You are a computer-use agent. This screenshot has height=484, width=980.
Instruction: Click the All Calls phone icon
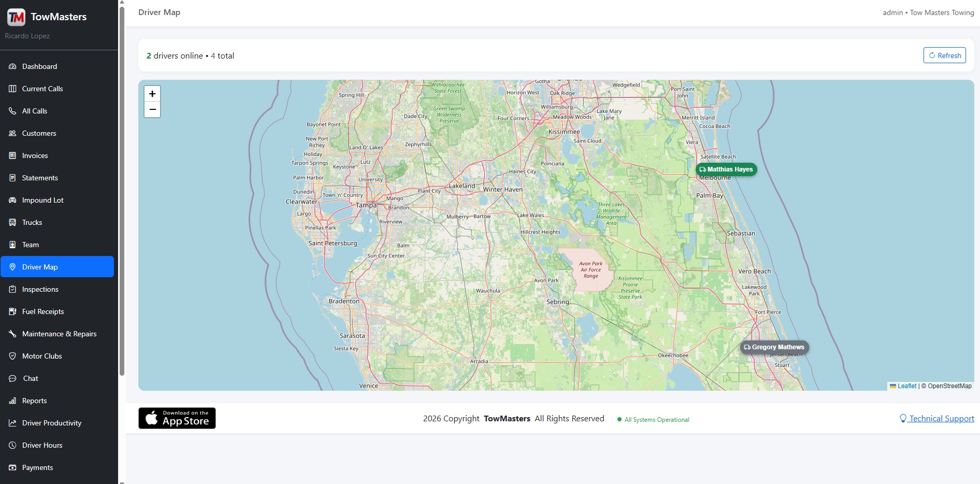(x=12, y=111)
